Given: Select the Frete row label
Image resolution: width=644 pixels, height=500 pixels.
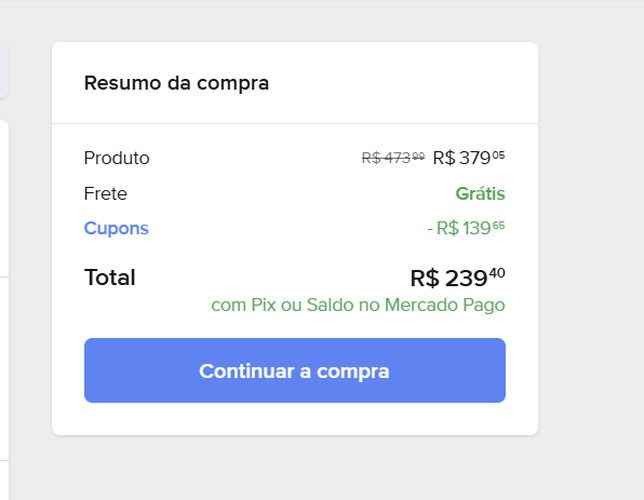Looking at the screenshot, I should pyautogui.click(x=105, y=194).
